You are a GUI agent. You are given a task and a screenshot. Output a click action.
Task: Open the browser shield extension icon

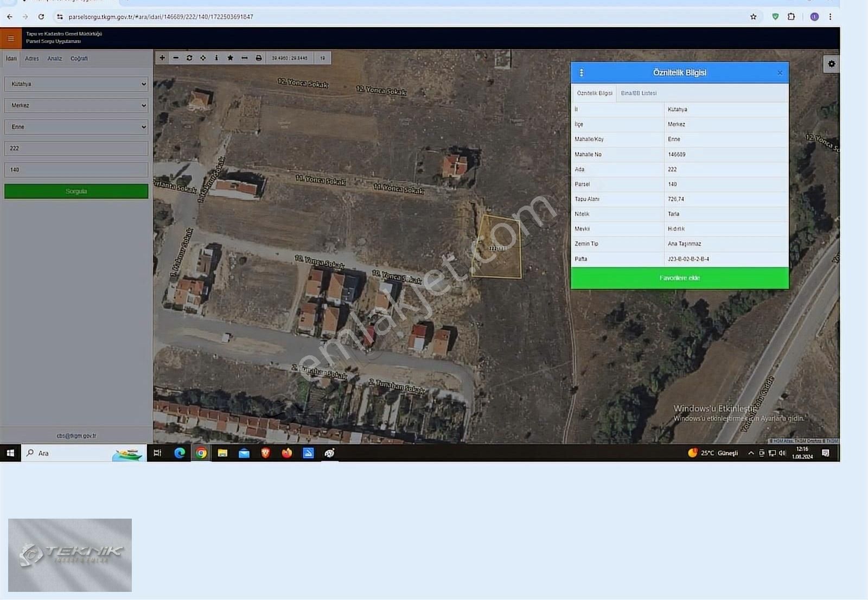[x=775, y=17]
